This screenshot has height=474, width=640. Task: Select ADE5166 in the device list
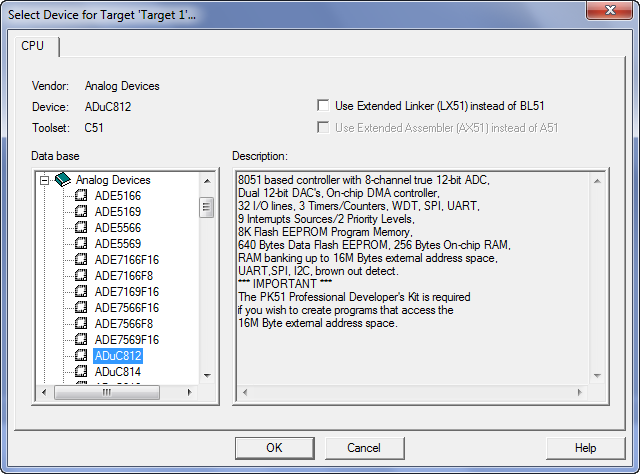pyautogui.click(x=118, y=196)
